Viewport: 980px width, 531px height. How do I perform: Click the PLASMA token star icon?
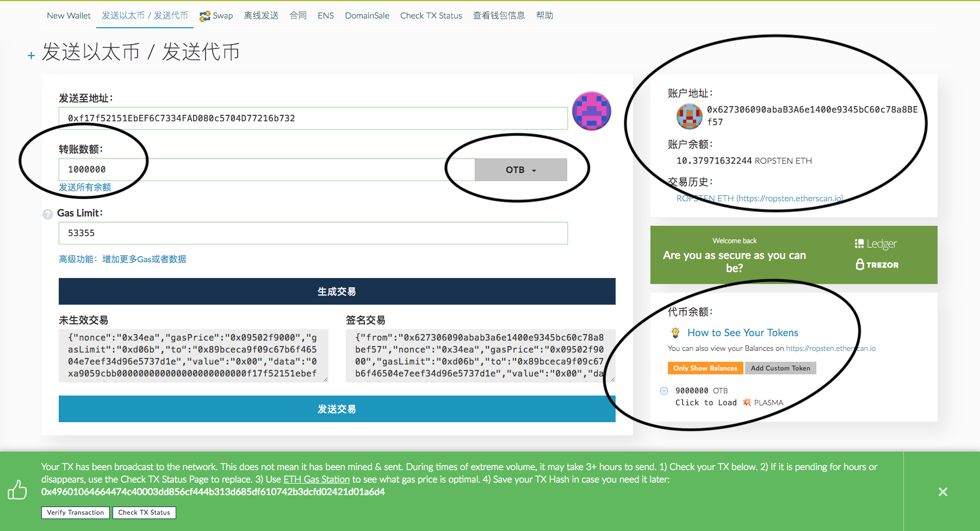[x=747, y=403]
